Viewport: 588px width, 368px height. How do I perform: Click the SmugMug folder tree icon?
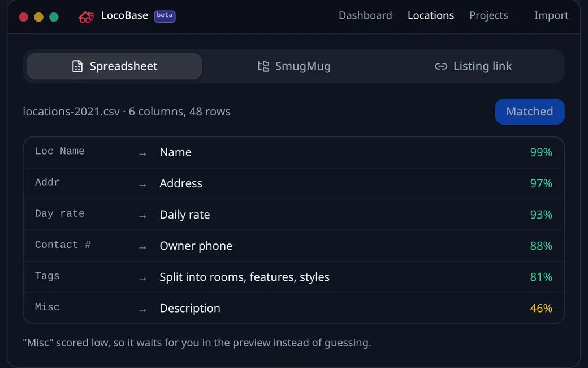pos(263,66)
